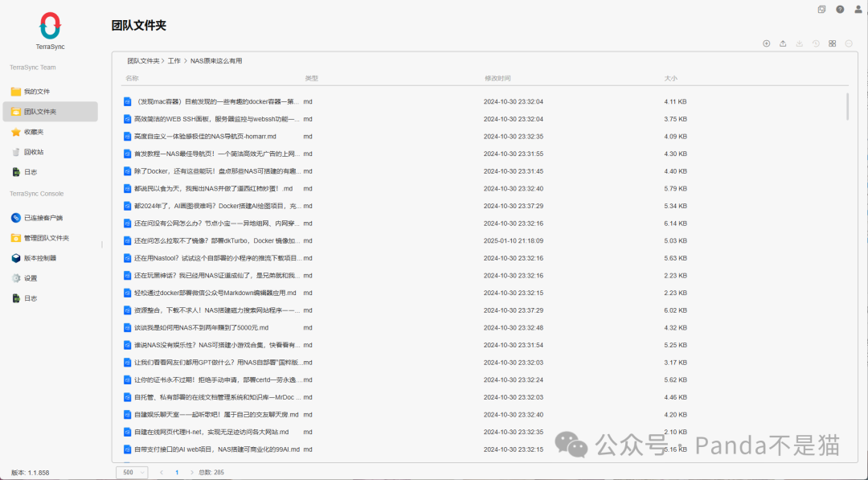Open 回收站 trash entry in the sidebar
Viewport: 868px width, 480px height.
[51, 152]
